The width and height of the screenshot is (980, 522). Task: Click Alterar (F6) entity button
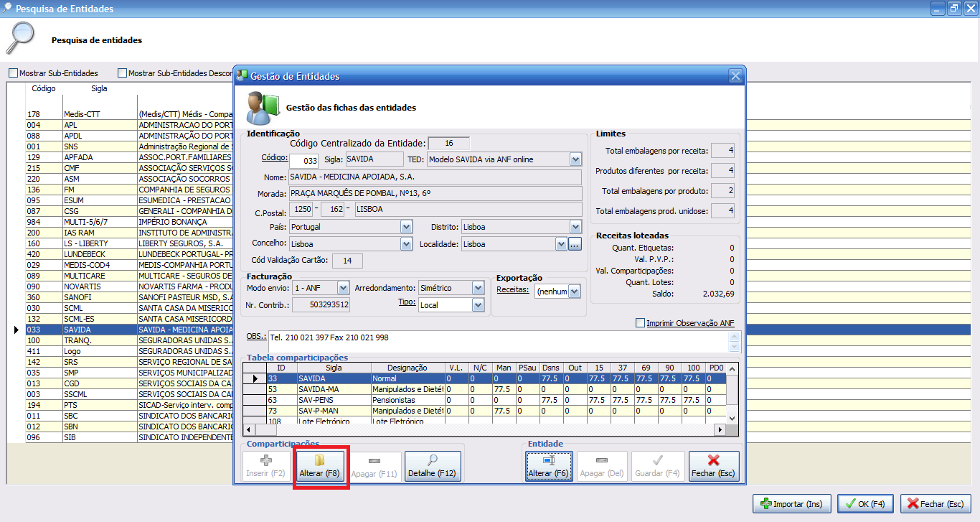tap(549, 466)
